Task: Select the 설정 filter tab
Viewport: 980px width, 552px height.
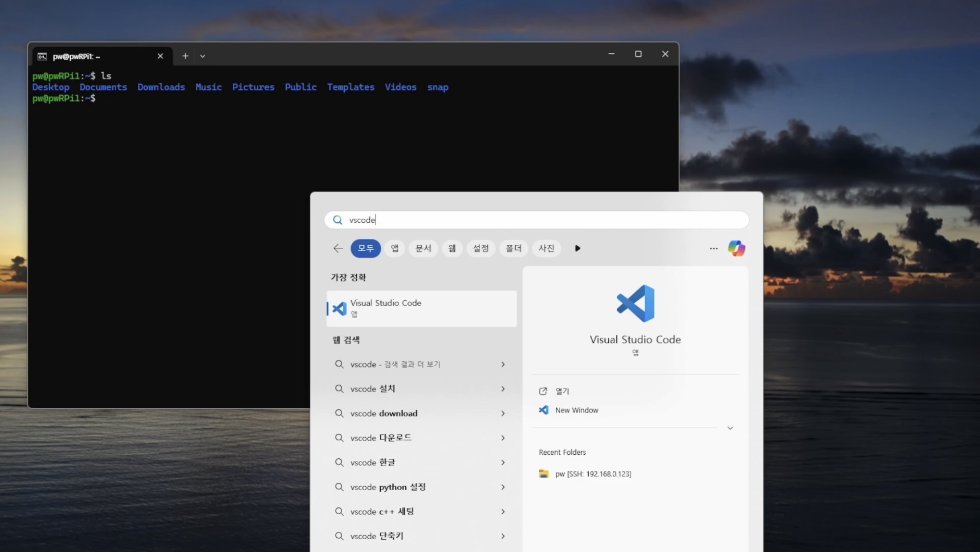Action: click(480, 248)
